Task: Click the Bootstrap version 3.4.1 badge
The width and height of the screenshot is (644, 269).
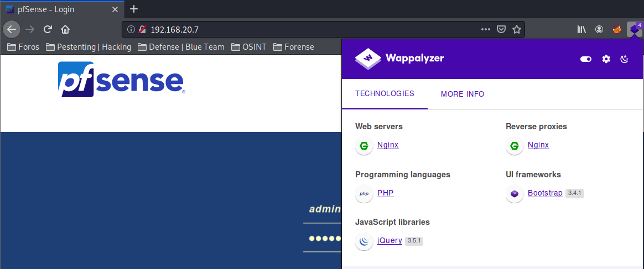Action: click(575, 193)
